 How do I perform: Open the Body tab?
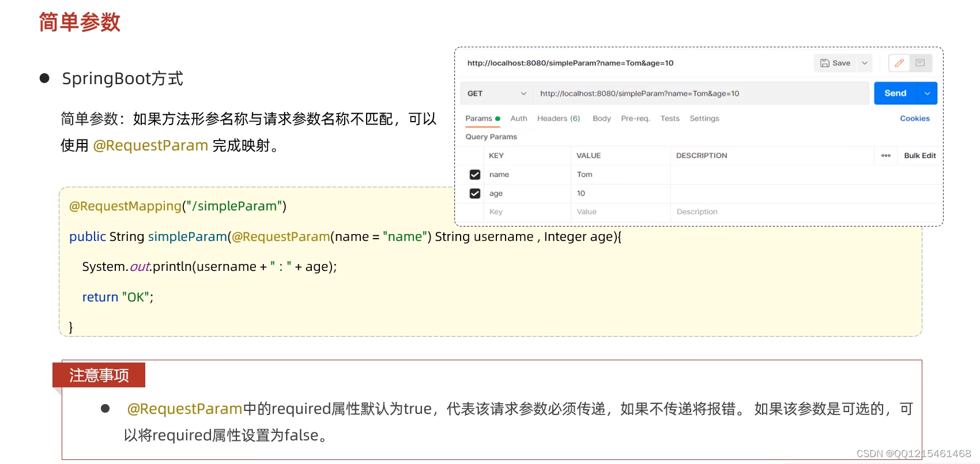pos(602,118)
